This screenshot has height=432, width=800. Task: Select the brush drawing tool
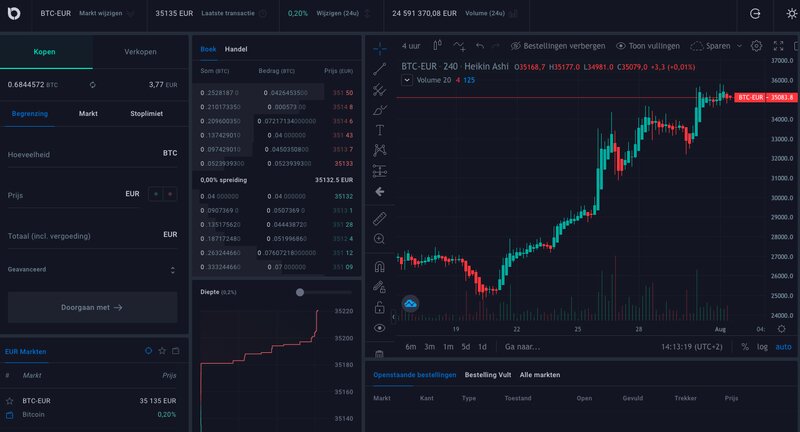(x=380, y=110)
